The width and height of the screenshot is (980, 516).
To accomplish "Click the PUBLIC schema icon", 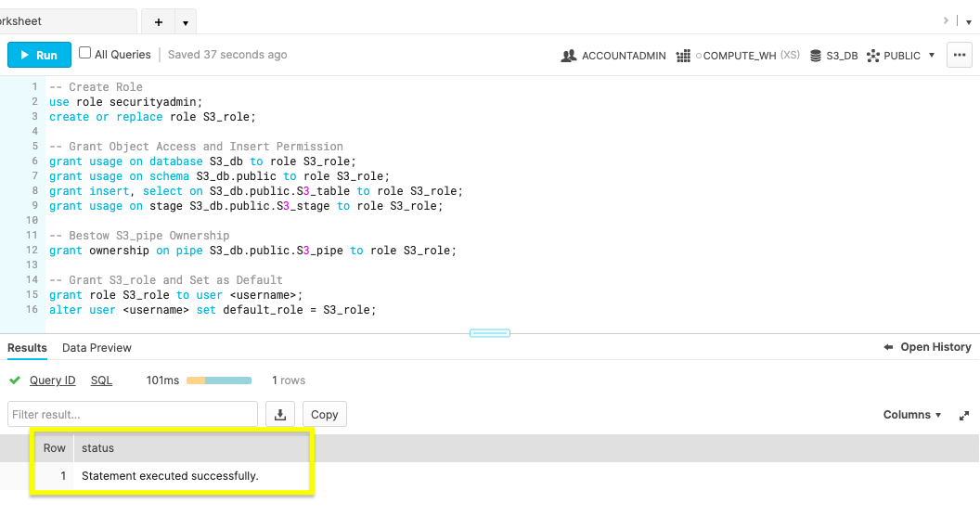I will [x=873, y=56].
